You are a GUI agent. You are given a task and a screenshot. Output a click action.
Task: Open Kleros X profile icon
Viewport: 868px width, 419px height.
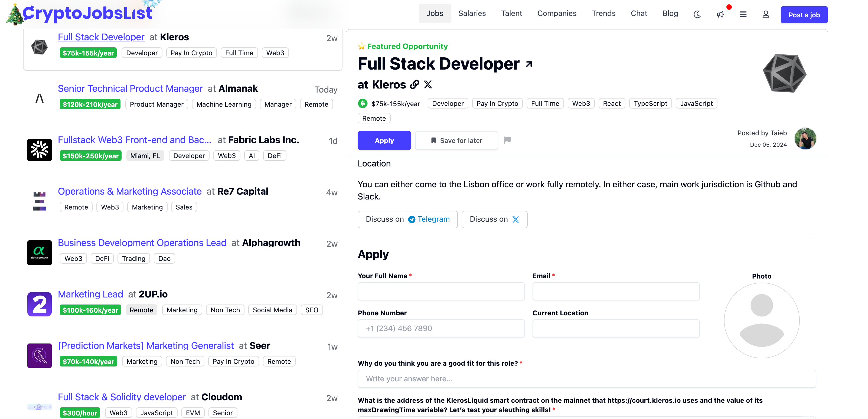coord(428,84)
